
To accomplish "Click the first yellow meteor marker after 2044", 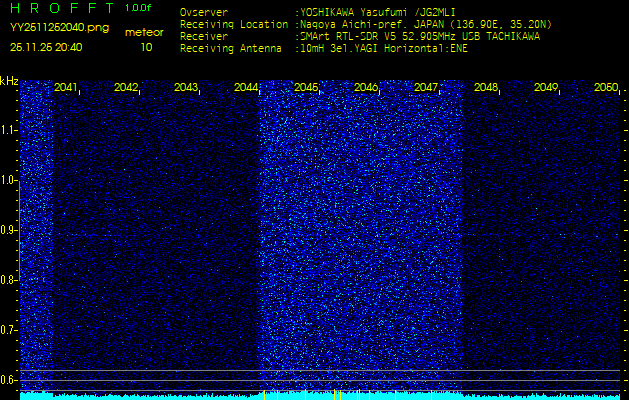I will 264,395.
